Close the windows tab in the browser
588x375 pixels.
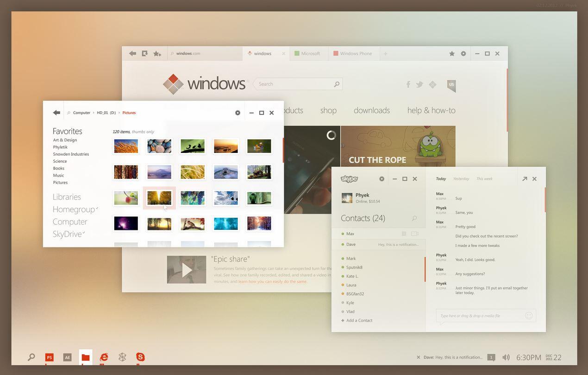click(284, 53)
